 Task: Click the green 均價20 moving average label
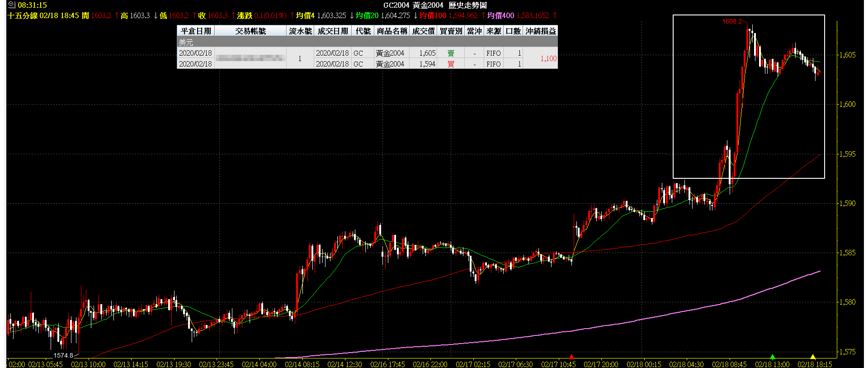[367, 15]
